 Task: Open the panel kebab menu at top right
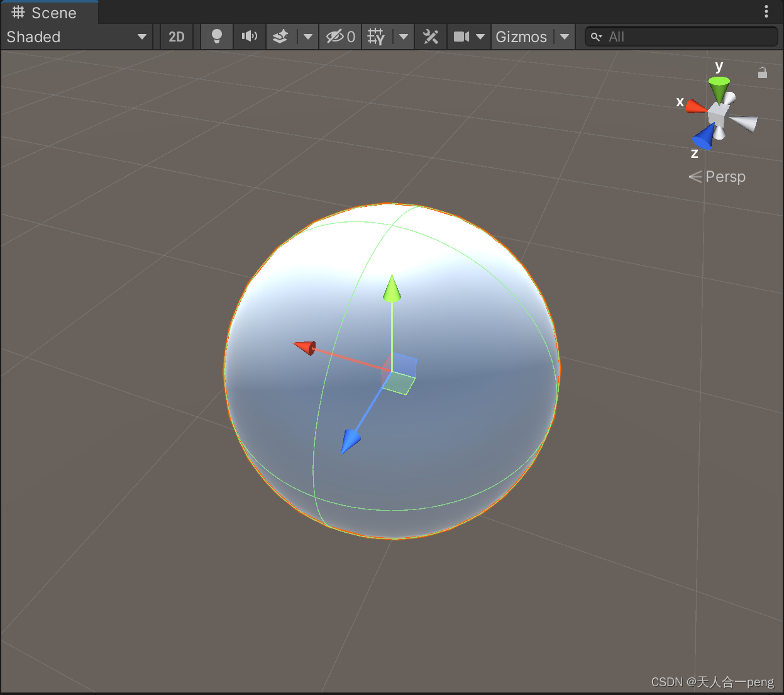(767, 11)
